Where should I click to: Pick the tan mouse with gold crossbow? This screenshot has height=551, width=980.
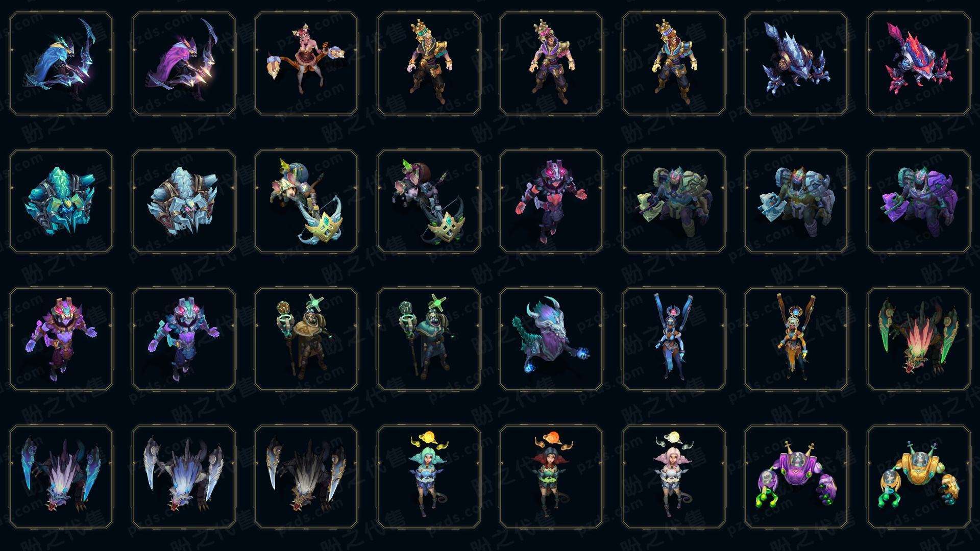pos(306,201)
